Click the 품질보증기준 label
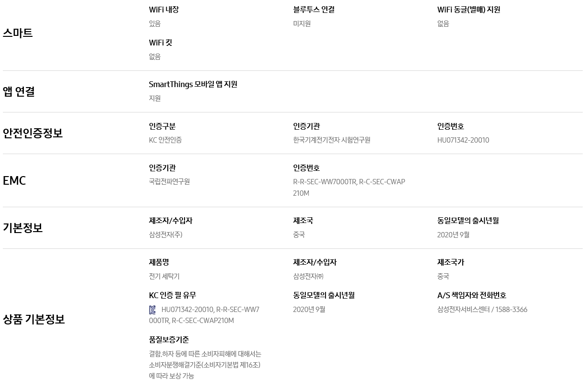The height and width of the screenshot is (390, 588). pos(169,340)
